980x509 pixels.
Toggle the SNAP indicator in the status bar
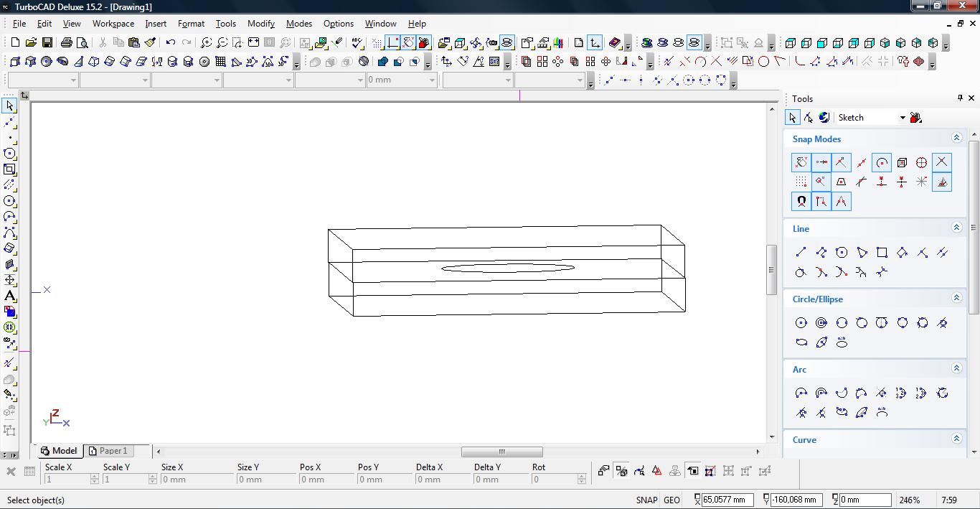(x=646, y=500)
